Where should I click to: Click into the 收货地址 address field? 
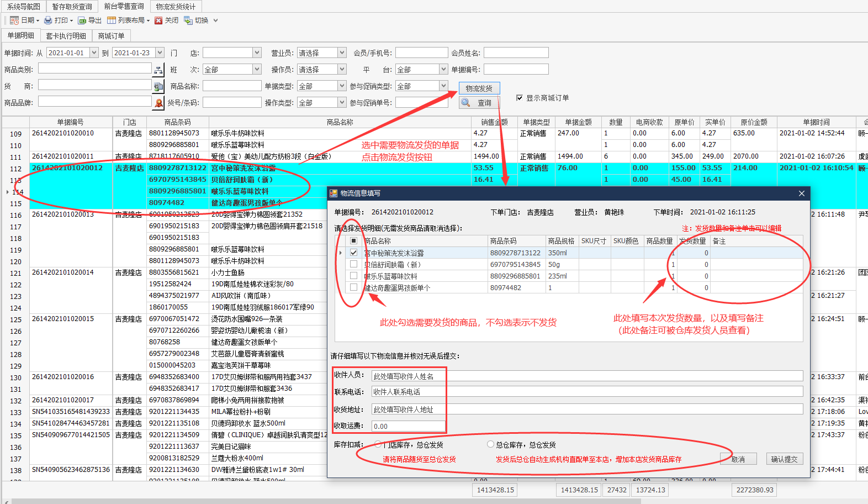pos(587,409)
